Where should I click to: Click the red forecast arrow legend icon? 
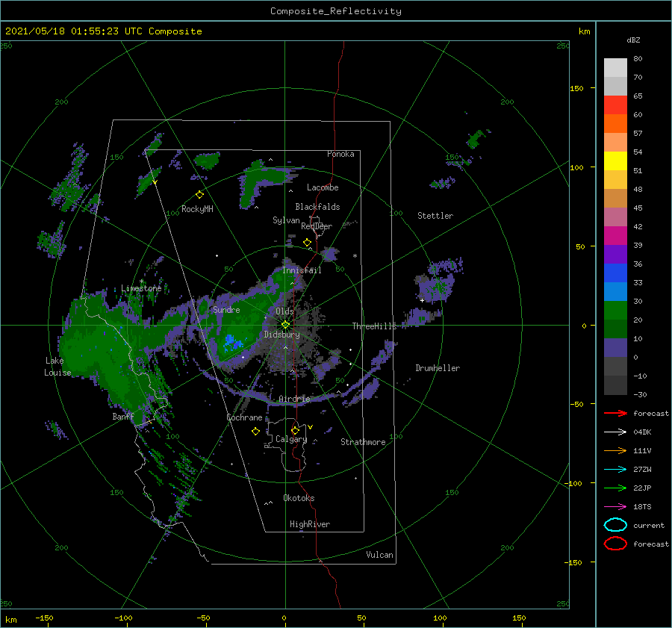(615, 413)
